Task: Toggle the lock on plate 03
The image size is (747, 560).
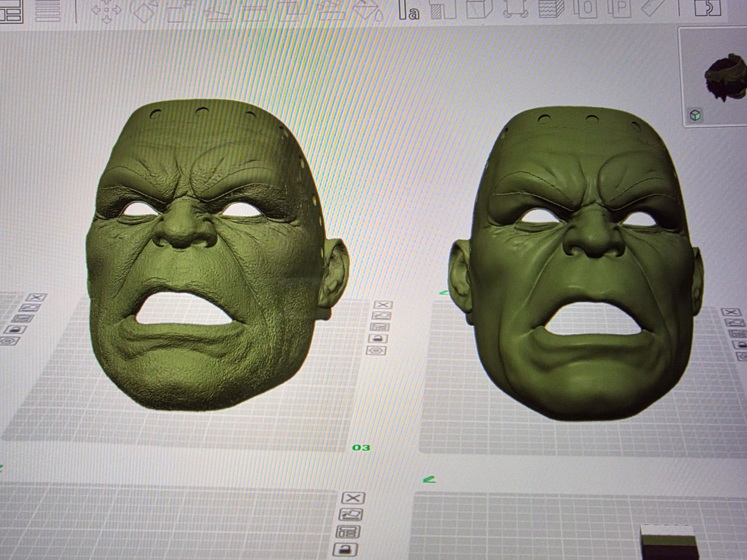Action: (x=379, y=339)
